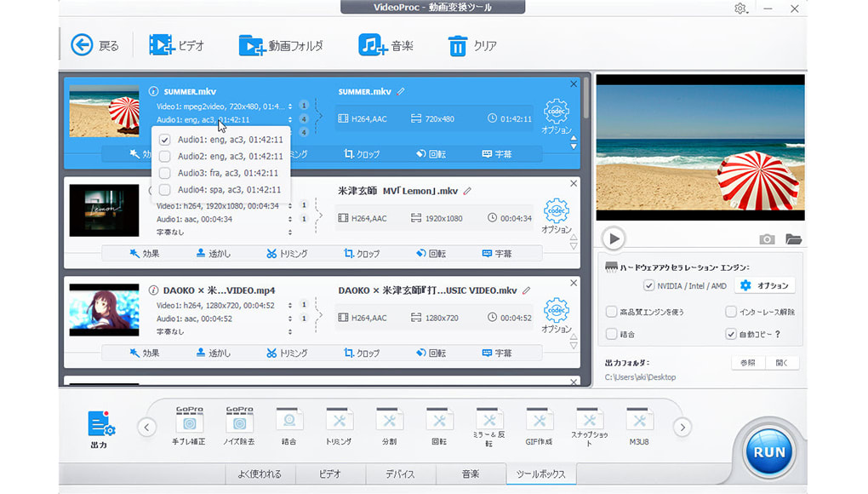
Task: Open the ノイズ除去 noise removal tool
Action: (x=239, y=423)
